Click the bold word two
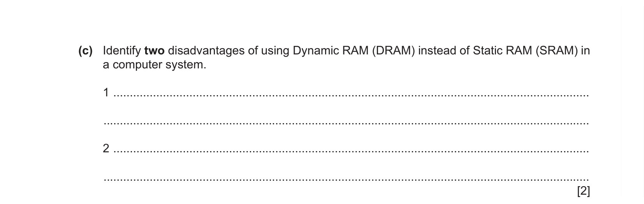Viewport: 644px width, 204px height. pyautogui.click(x=154, y=51)
